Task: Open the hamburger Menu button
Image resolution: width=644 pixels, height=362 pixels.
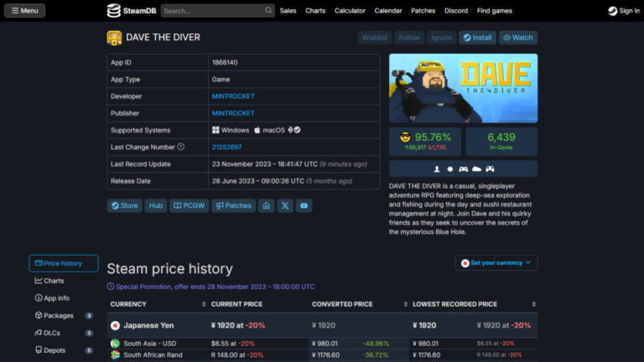Action: [24, 11]
